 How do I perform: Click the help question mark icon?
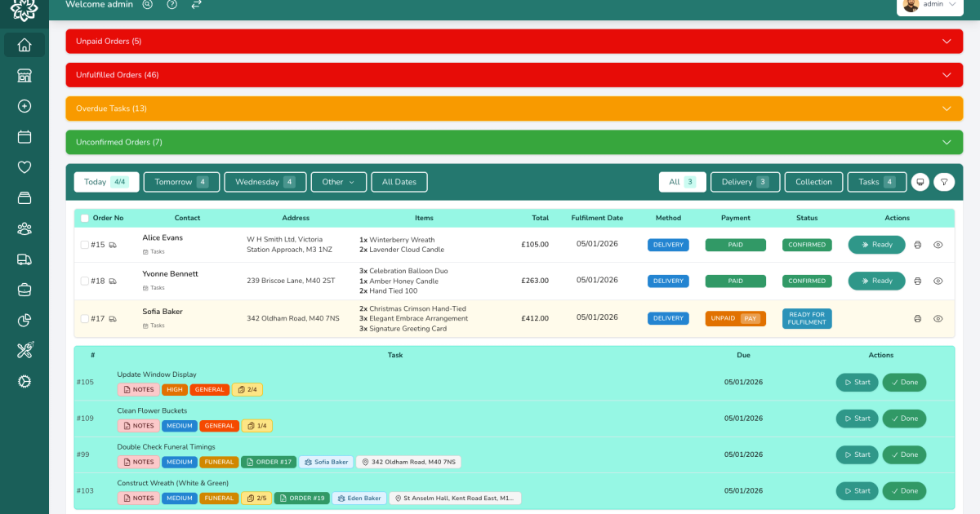tap(171, 4)
